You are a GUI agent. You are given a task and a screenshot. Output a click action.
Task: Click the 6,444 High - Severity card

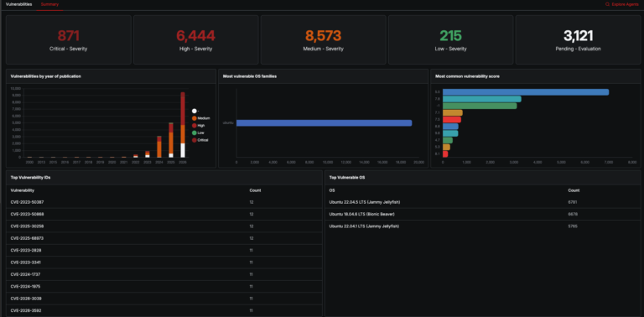(x=196, y=39)
